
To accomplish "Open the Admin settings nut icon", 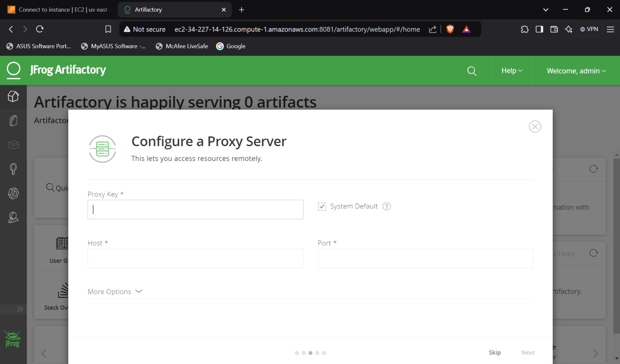I will tap(13, 194).
